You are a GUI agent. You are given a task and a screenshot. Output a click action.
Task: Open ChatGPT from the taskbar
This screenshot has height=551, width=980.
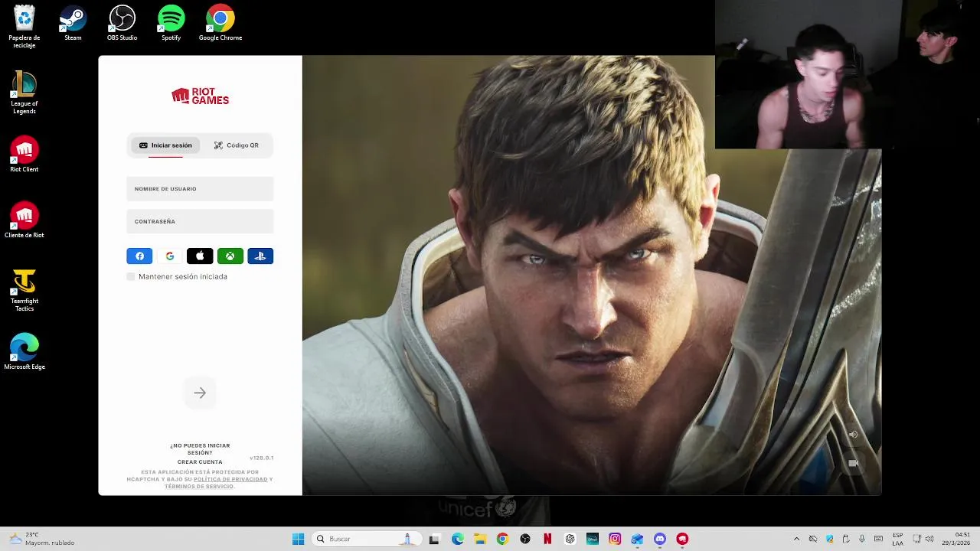click(x=570, y=539)
